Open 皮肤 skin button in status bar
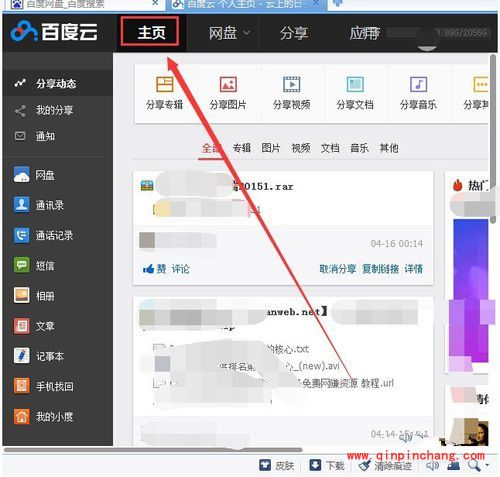The width and height of the screenshot is (500, 477). [277, 465]
